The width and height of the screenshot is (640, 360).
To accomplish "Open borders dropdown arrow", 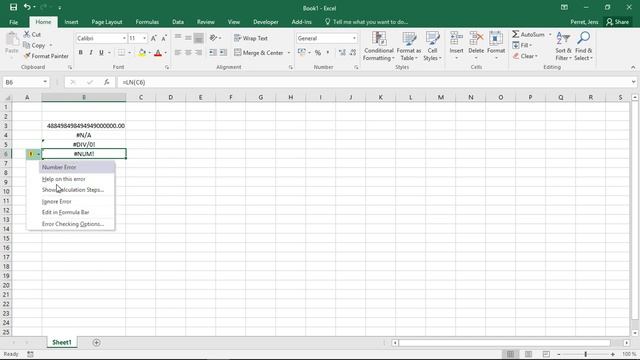I will coord(129,53).
